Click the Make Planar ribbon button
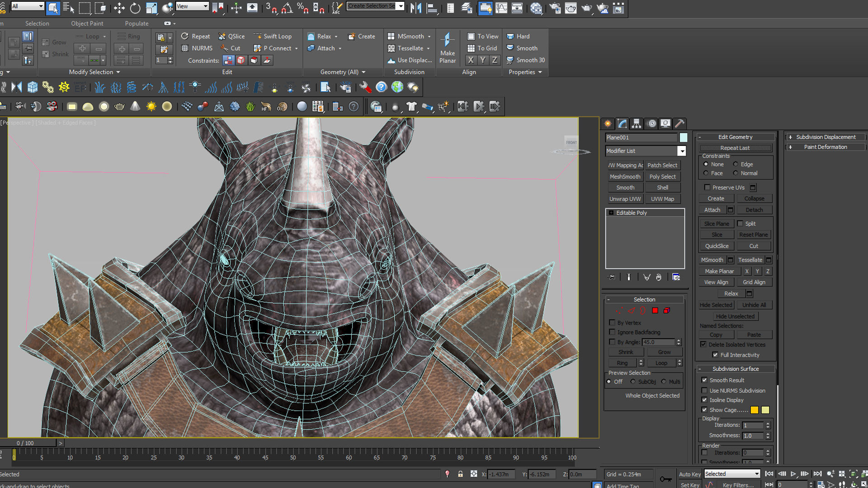868x488 pixels. [447, 48]
